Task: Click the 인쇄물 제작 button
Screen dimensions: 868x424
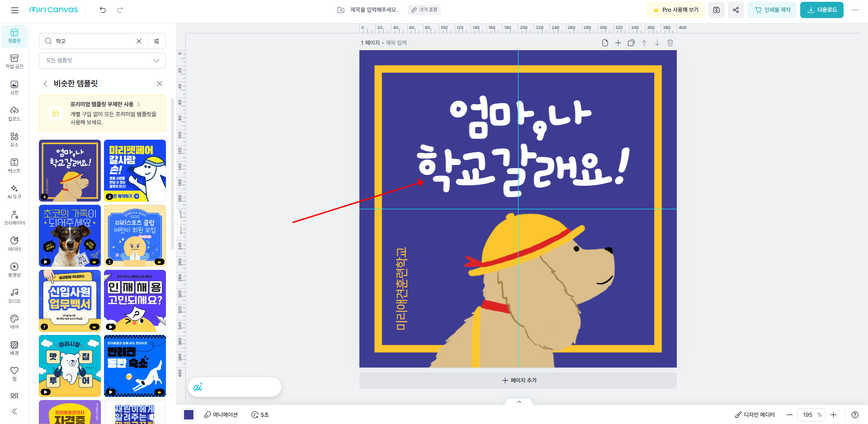Action: 772,10
